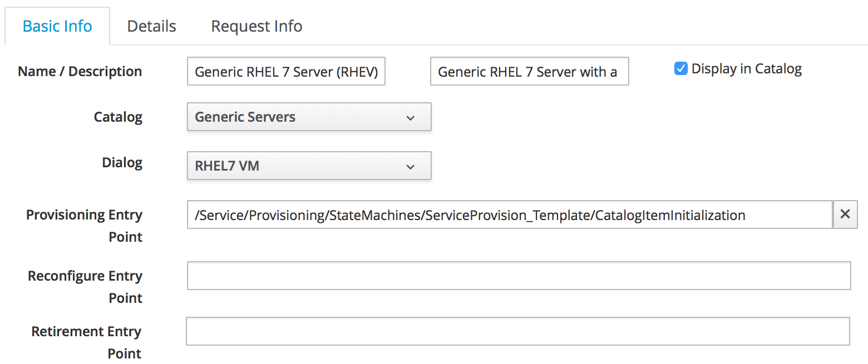The image size is (868, 364).
Task: Uncheck the Display in Catalog checkbox
Action: click(x=680, y=69)
